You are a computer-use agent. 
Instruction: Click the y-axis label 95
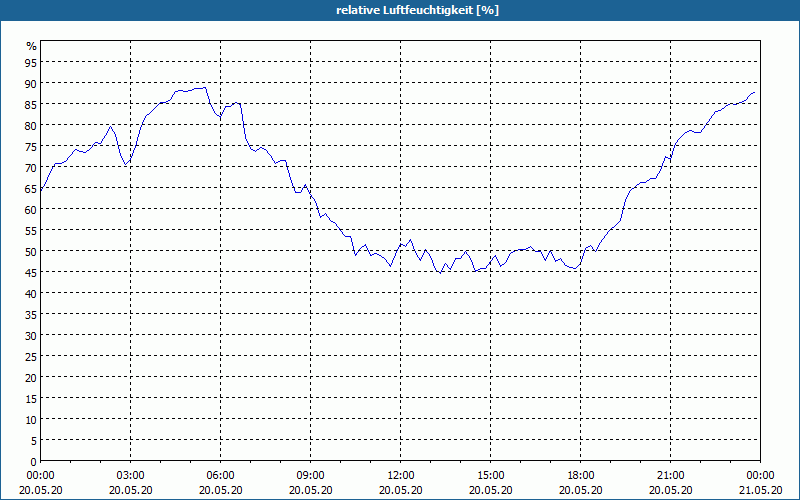(x=31, y=63)
